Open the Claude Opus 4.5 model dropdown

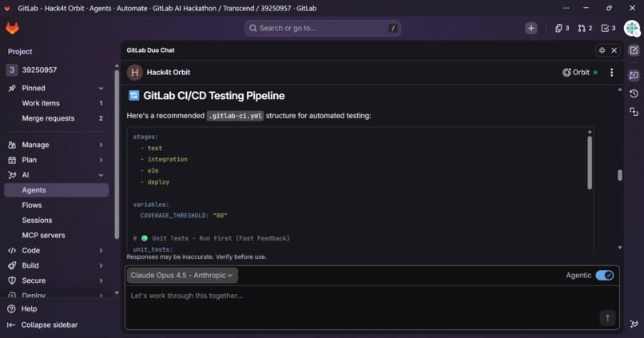[x=182, y=275]
